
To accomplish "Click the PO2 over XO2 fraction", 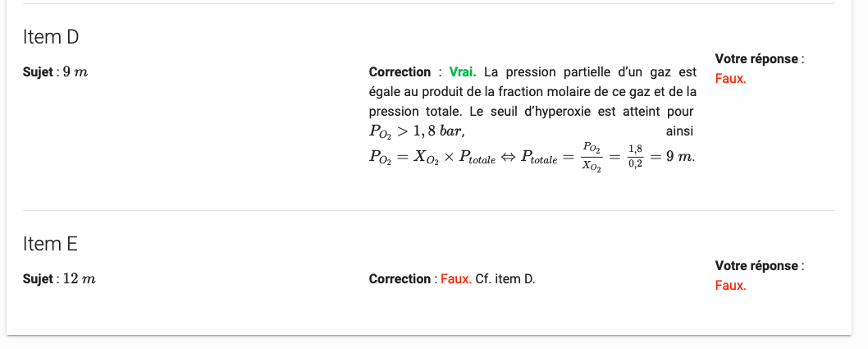I will 592,158.
